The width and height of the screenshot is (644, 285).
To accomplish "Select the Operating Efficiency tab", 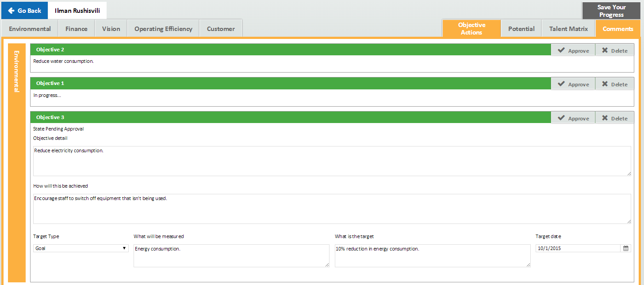I will click(163, 29).
